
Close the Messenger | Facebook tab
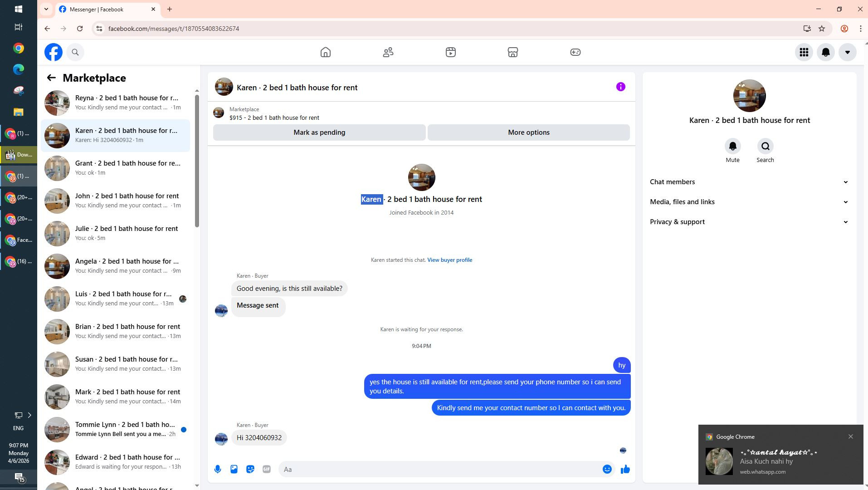click(x=153, y=9)
